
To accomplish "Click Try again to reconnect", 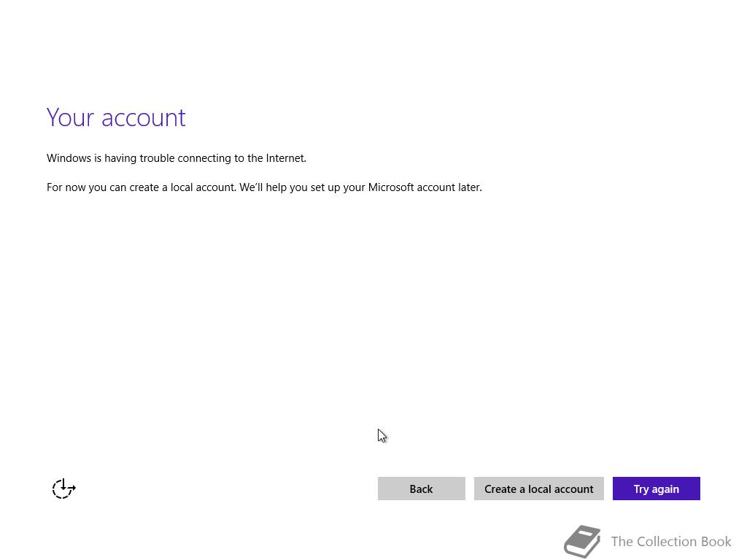I will (x=656, y=489).
